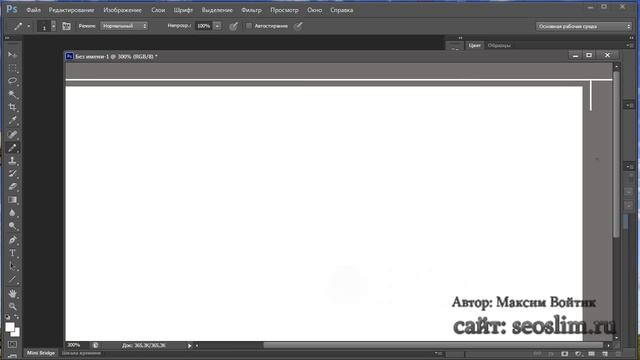Minimize the document window

point(575,55)
